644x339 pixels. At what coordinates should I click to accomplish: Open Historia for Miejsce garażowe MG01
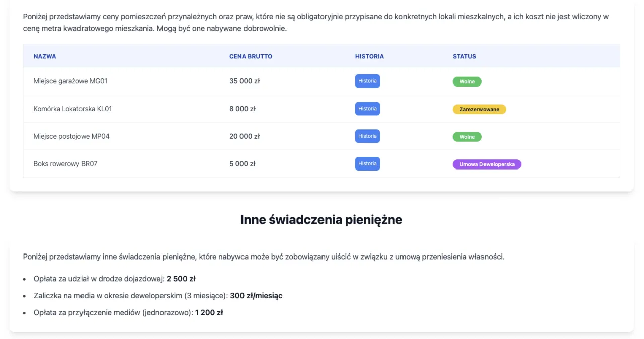click(367, 80)
